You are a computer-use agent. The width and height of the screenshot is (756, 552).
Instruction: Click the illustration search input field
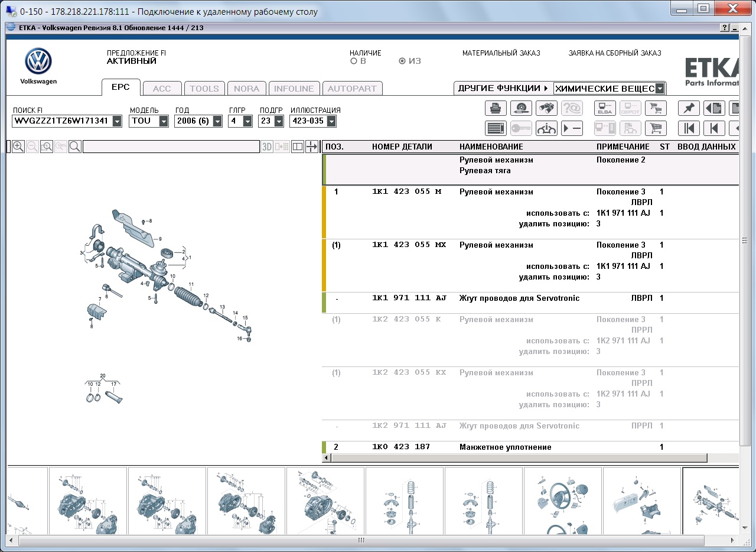(x=171, y=147)
